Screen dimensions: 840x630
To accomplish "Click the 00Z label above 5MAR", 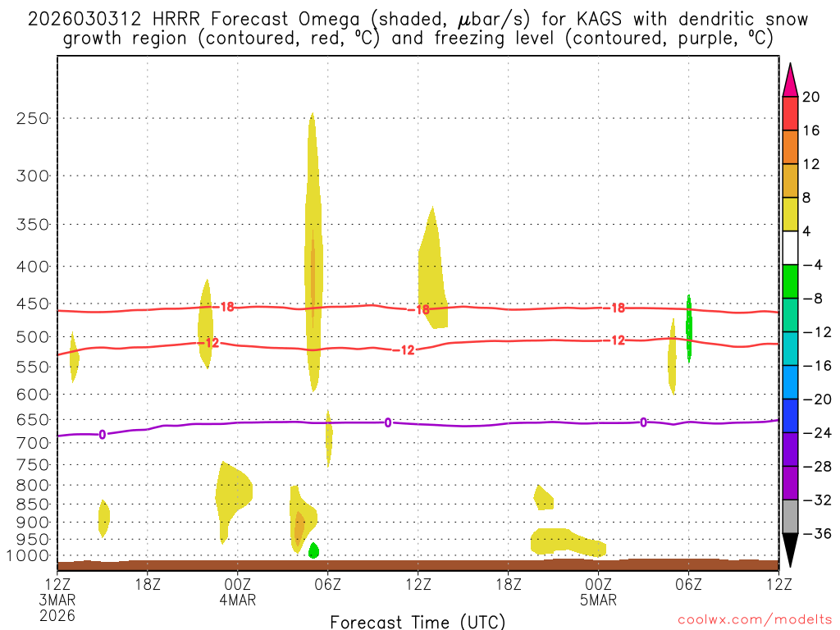I will (598, 584).
